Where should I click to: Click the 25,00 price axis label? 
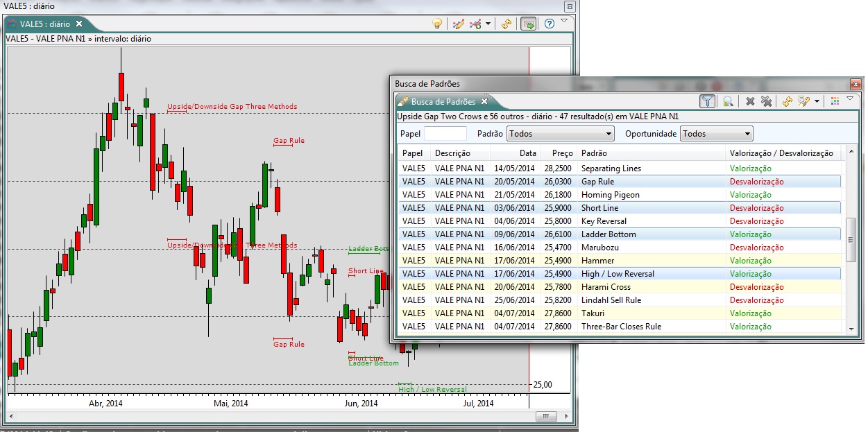tap(542, 385)
